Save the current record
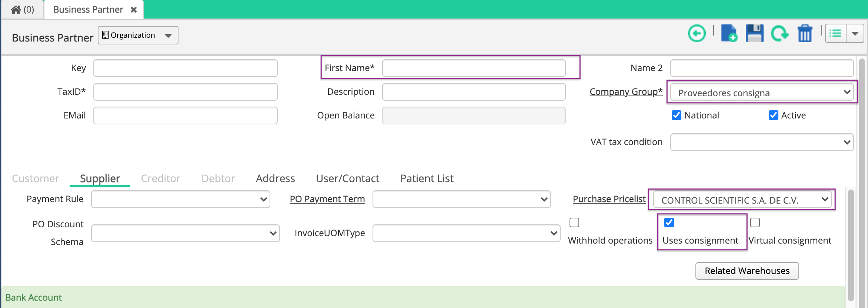 click(754, 33)
